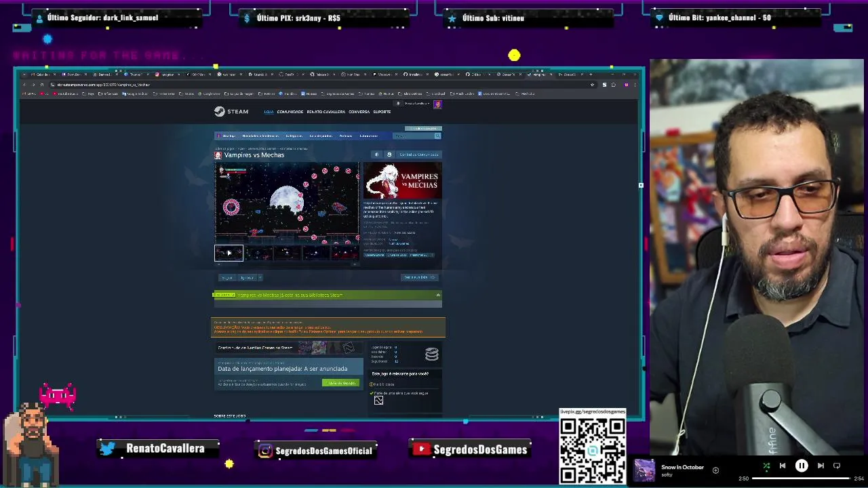Click the store search magnifier icon

click(x=437, y=136)
